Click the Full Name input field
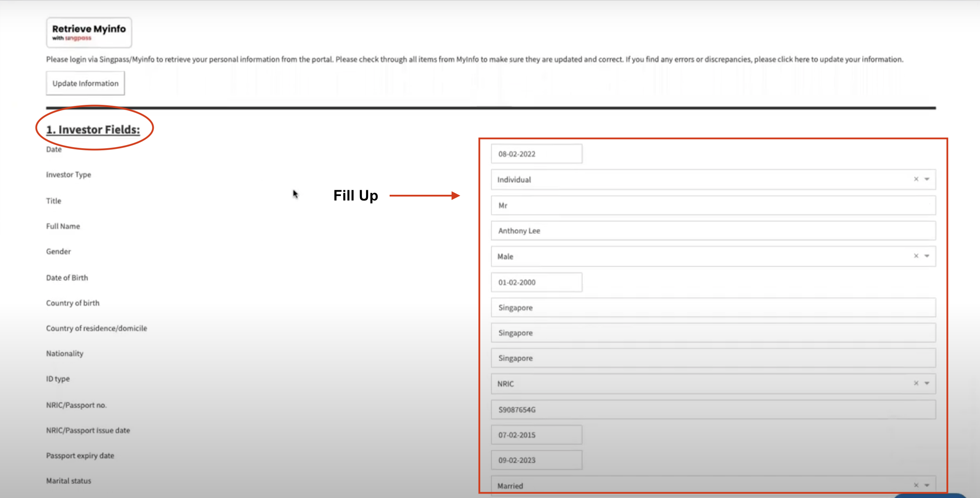 tap(712, 230)
